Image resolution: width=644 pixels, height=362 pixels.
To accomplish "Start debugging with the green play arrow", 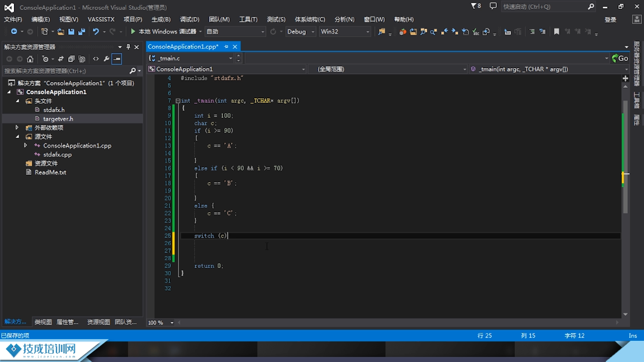I will (132, 32).
